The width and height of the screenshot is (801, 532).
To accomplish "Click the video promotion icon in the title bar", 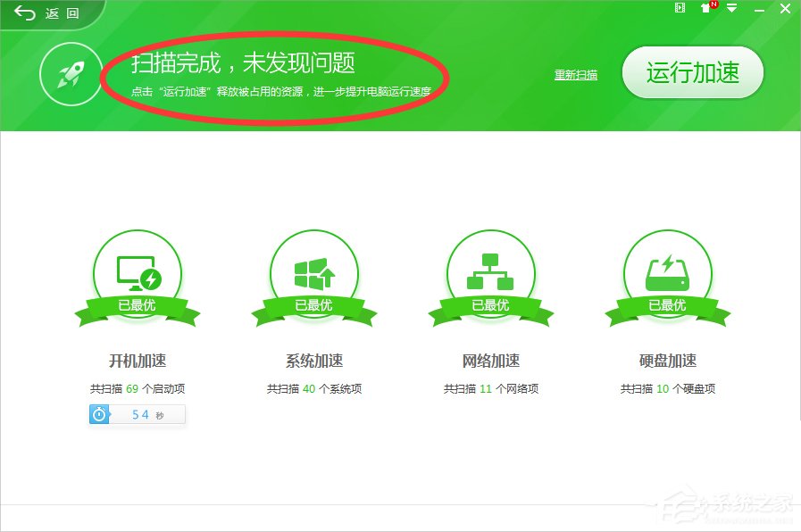I will click(x=680, y=9).
